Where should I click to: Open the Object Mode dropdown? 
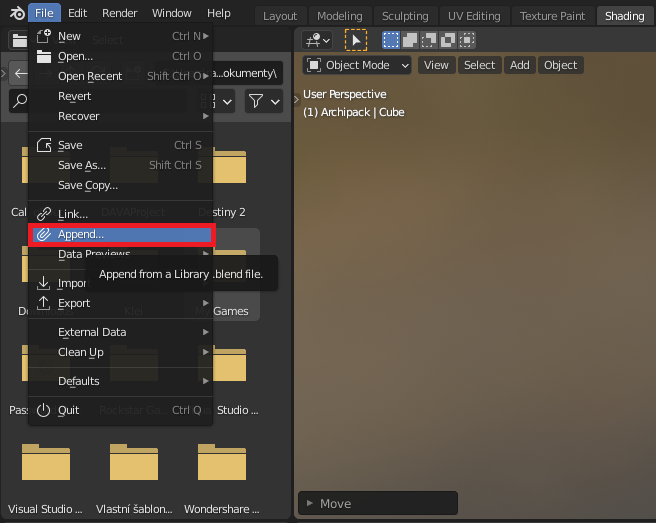pos(357,65)
